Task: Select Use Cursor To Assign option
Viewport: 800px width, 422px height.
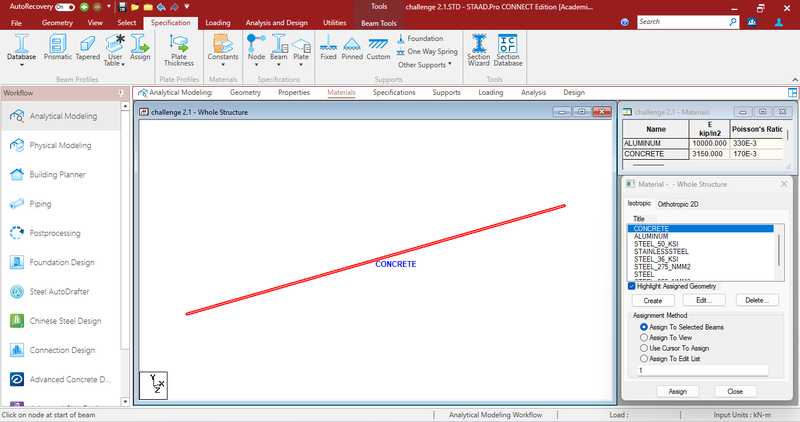Action: 644,348
